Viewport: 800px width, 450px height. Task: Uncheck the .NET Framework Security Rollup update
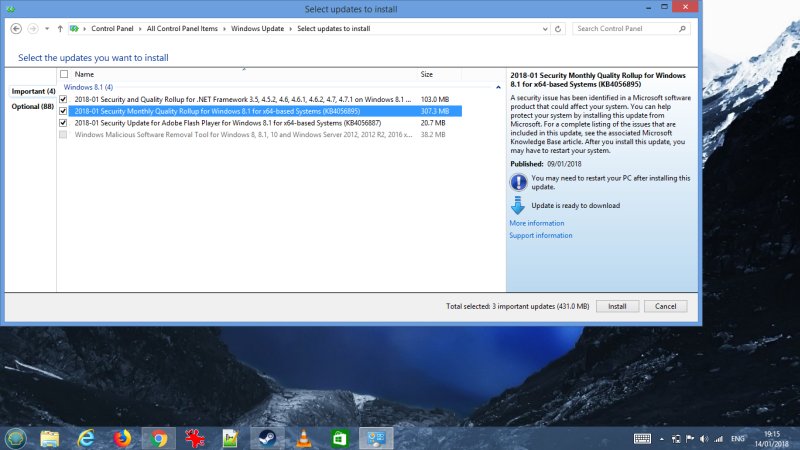tap(64, 100)
